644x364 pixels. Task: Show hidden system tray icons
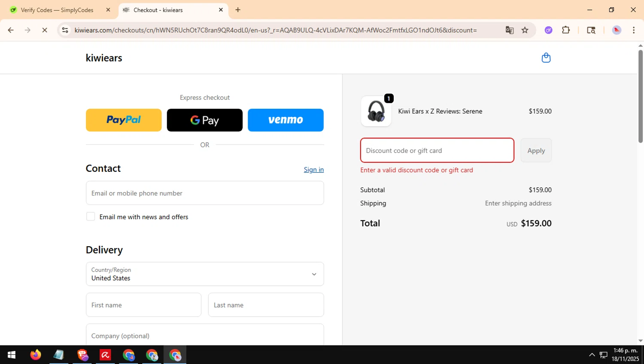pyautogui.click(x=592, y=355)
